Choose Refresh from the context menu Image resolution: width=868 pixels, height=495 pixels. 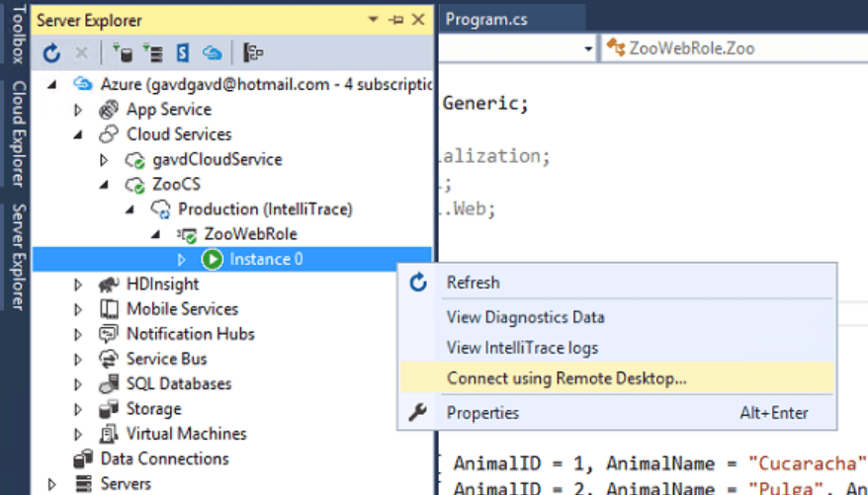click(618, 283)
